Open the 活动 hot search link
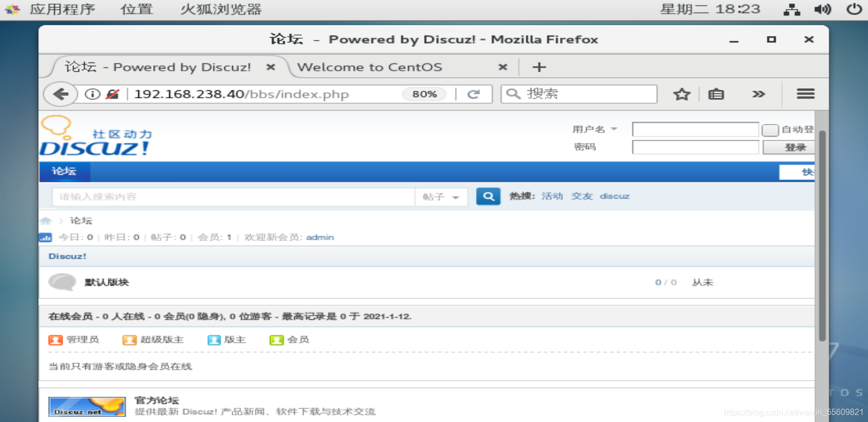 (552, 196)
